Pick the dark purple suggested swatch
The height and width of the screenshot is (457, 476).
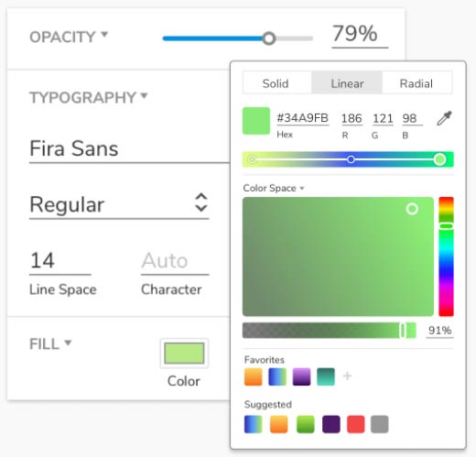(331, 424)
